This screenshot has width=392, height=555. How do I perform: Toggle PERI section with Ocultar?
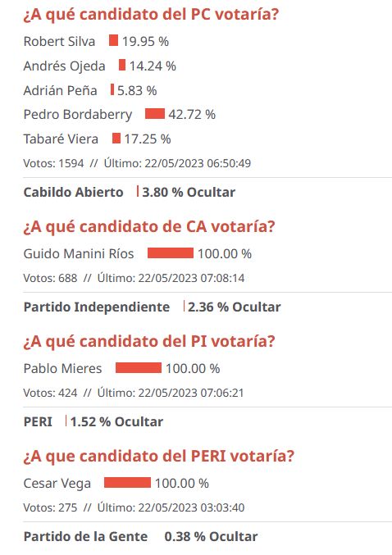tap(139, 421)
